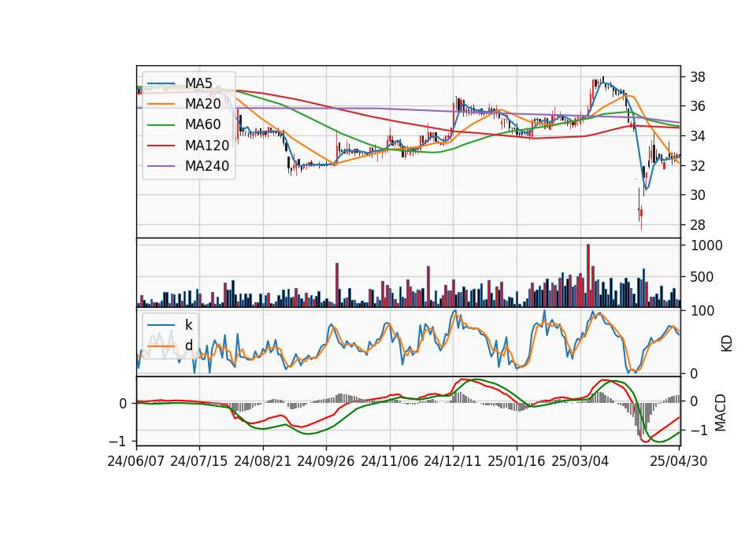Click the volume axis tick 1000
The width and height of the screenshot is (756, 543).
[707, 246]
